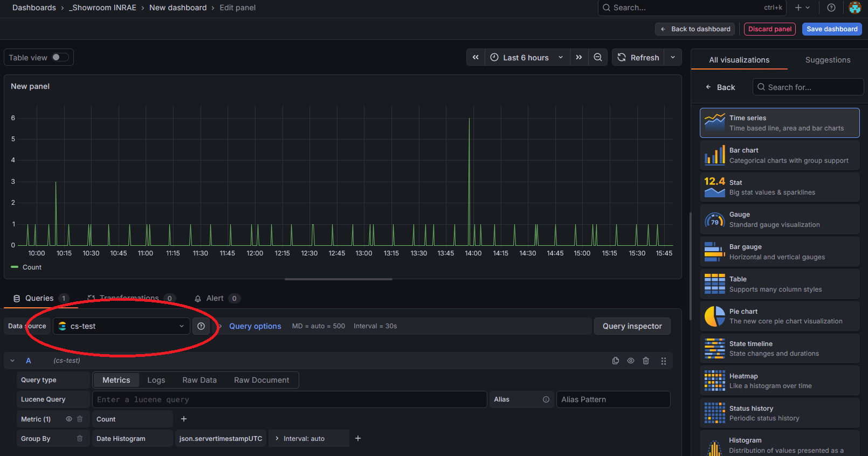This screenshot has height=456, width=868.
Task: Open refresh interval dropdown arrow
Action: point(673,58)
